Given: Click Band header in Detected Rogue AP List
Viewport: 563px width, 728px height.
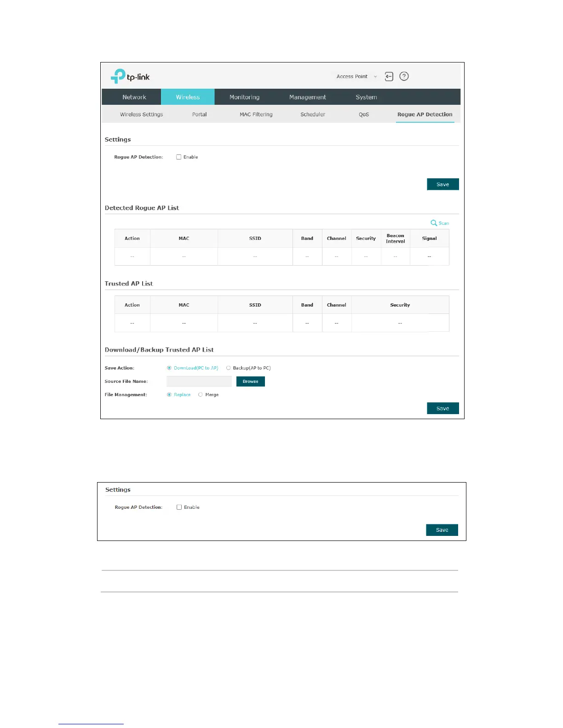Looking at the screenshot, I should pyautogui.click(x=307, y=239).
